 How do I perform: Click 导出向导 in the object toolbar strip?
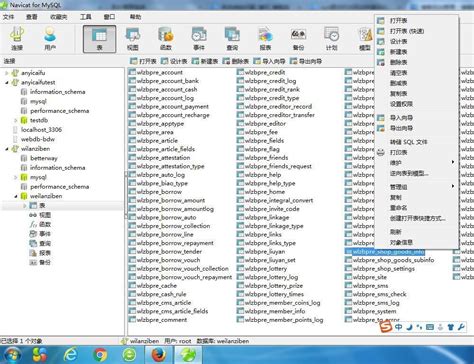(306, 61)
